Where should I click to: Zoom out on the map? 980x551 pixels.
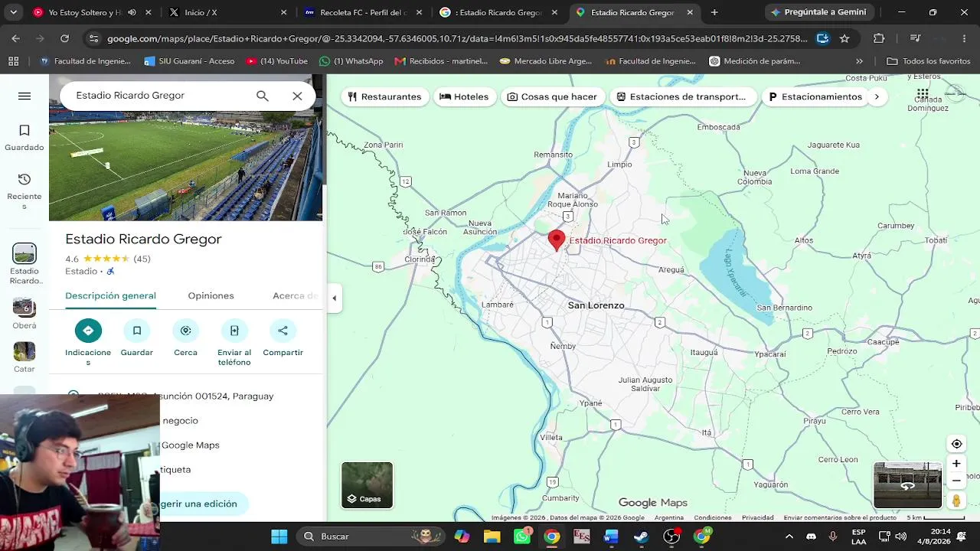pyautogui.click(x=956, y=481)
